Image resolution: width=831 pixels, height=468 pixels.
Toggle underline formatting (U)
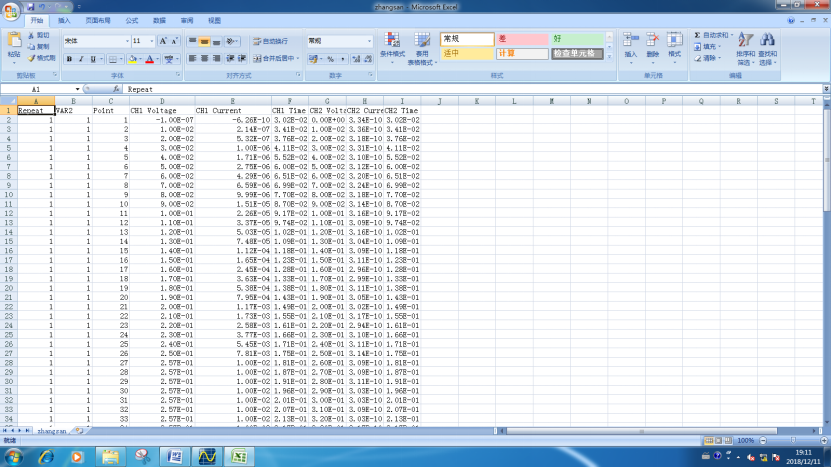pos(93,59)
